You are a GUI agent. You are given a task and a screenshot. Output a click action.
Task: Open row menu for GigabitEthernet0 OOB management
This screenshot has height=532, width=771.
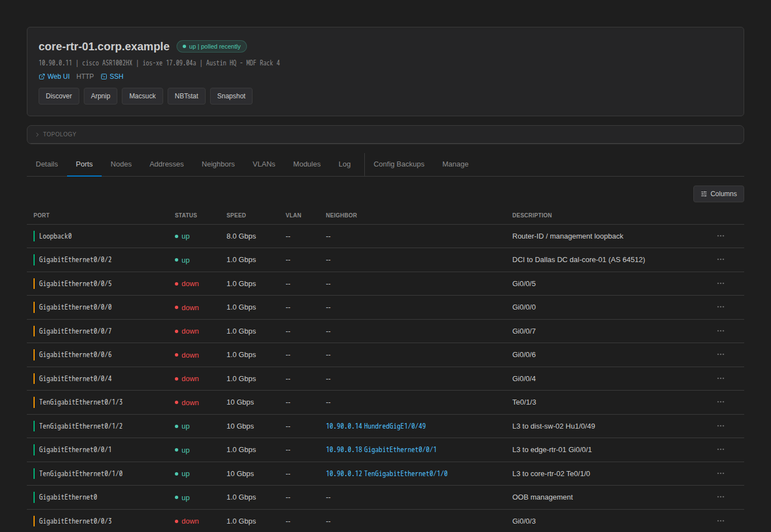point(721,497)
